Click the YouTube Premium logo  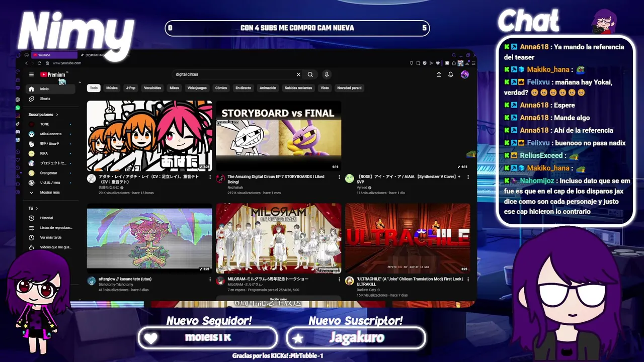[x=53, y=74]
